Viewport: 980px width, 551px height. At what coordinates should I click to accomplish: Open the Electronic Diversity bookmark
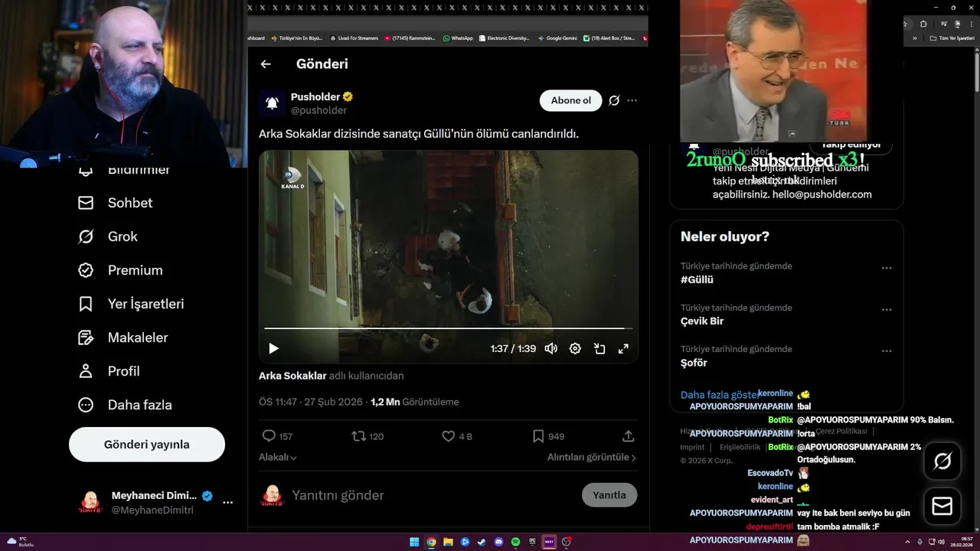(505, 37)
